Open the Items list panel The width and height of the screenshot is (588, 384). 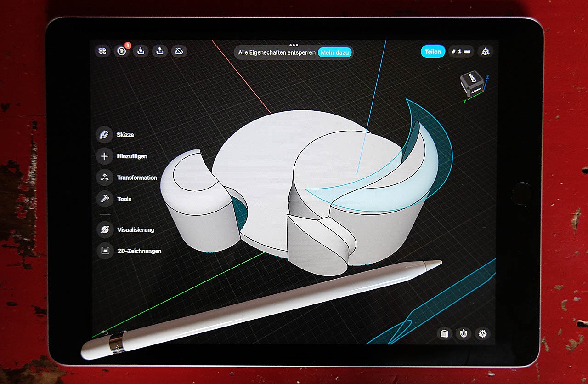tap(443, 334)
